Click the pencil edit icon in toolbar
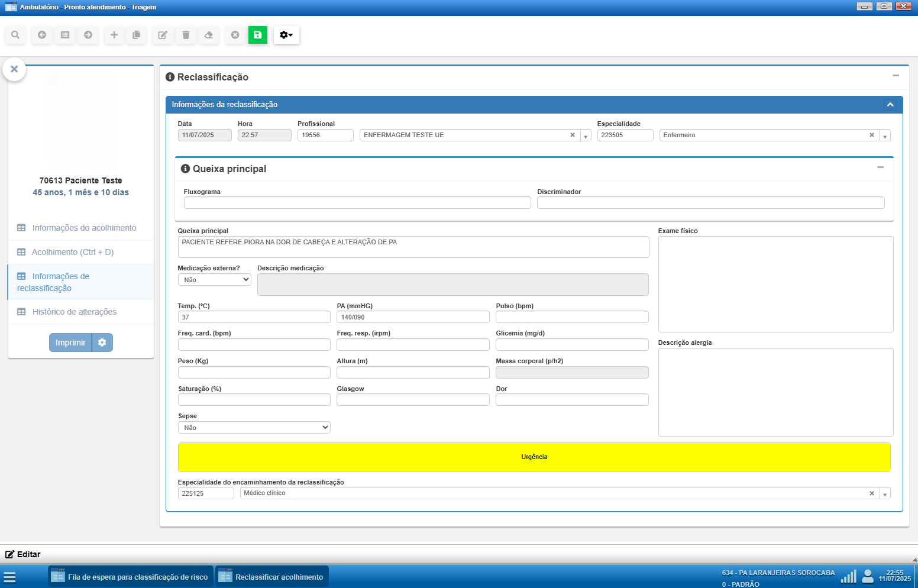The image size is (918, 588). (162, 35)
